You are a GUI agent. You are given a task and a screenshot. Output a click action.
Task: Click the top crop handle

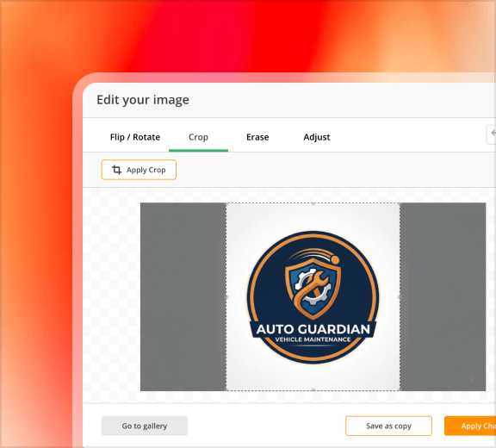click(x=313, y=203)
